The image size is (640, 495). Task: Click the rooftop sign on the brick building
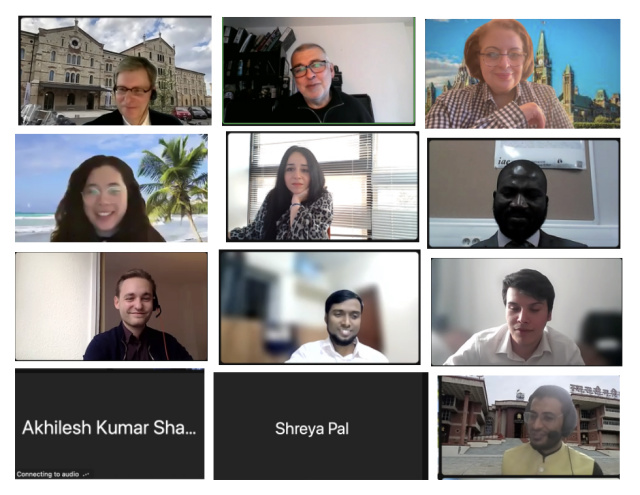(x=595, y=389)
